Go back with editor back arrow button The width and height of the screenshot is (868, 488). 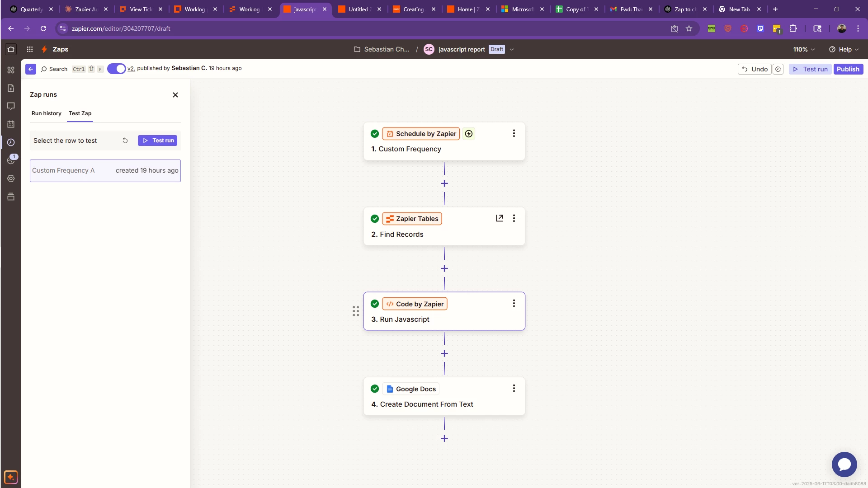[31, 69]
